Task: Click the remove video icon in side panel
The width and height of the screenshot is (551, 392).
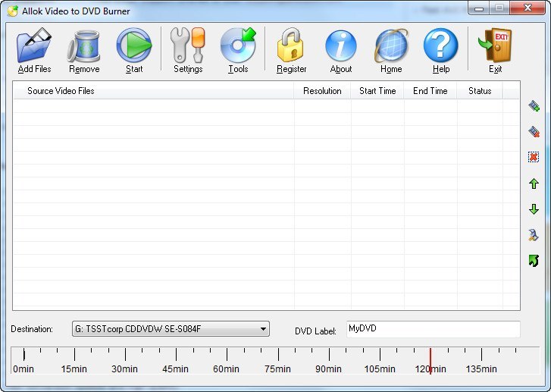Action: click(x=534, y=132)
